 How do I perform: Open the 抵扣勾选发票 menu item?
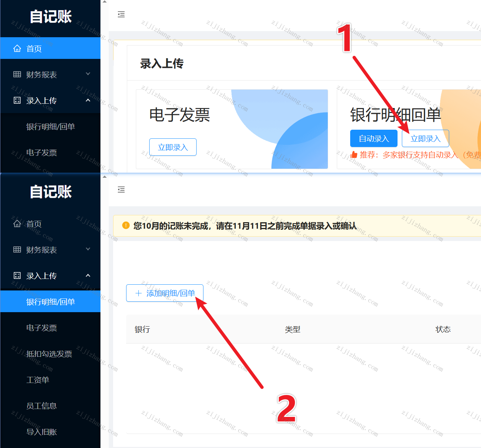click(x=49, y=354)
